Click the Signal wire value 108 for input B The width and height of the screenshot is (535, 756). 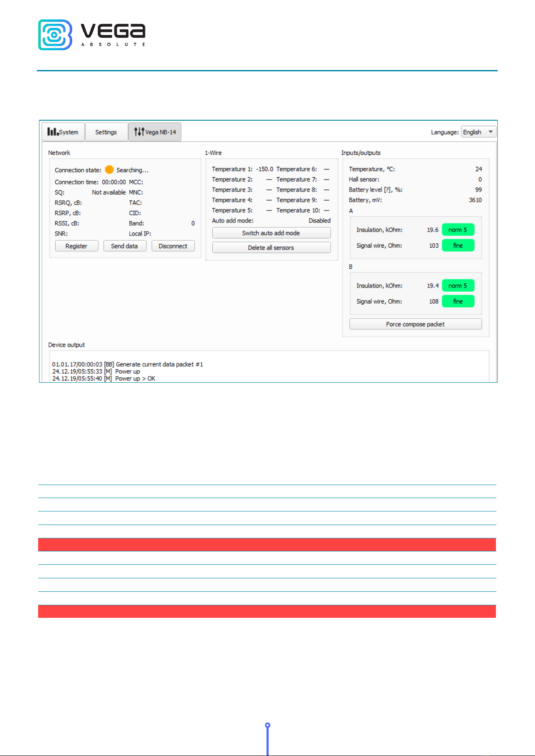click(434, 302)
